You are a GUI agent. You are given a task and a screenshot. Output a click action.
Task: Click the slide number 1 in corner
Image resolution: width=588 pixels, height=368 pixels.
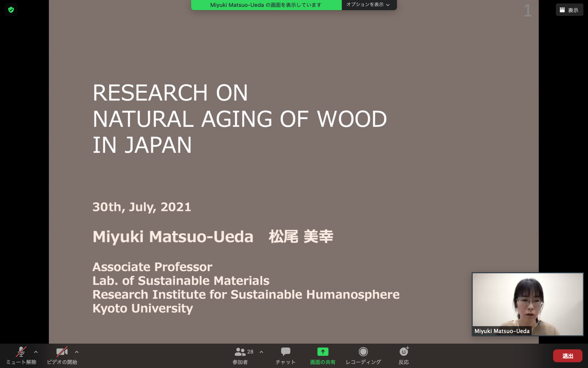tap(528, 11)
